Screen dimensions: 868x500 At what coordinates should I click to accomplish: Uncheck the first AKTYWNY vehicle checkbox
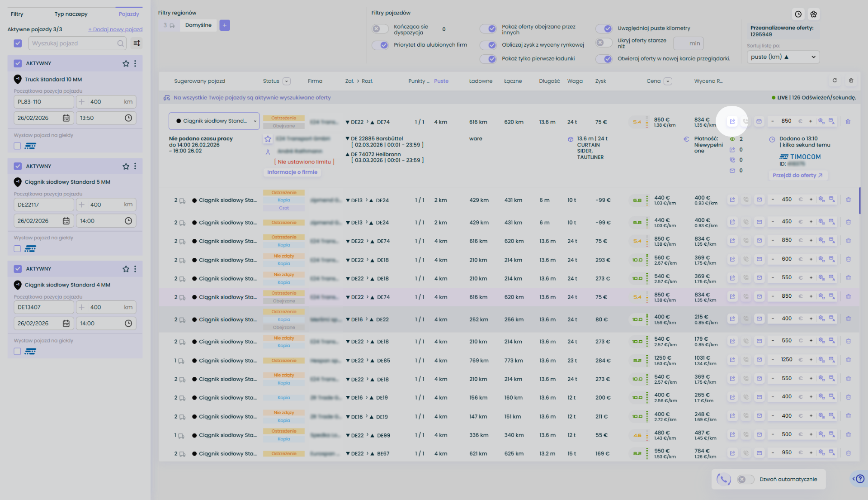click(18, 63)
